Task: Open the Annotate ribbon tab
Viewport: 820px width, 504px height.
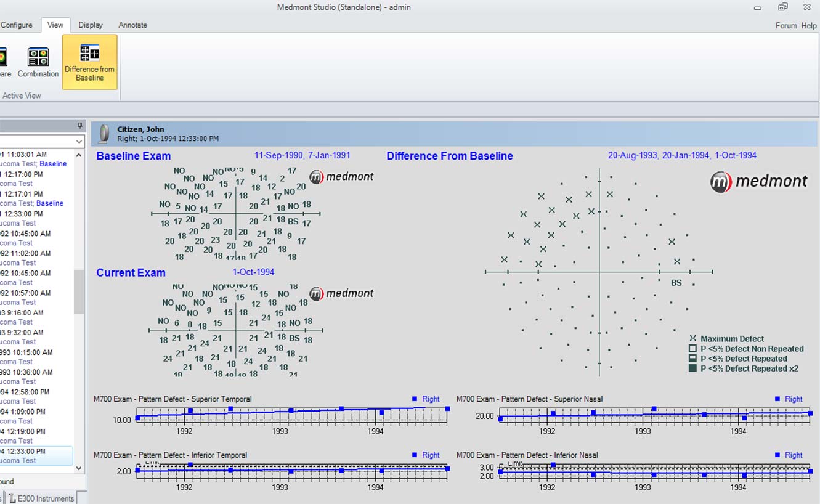Action: point(132,25)
